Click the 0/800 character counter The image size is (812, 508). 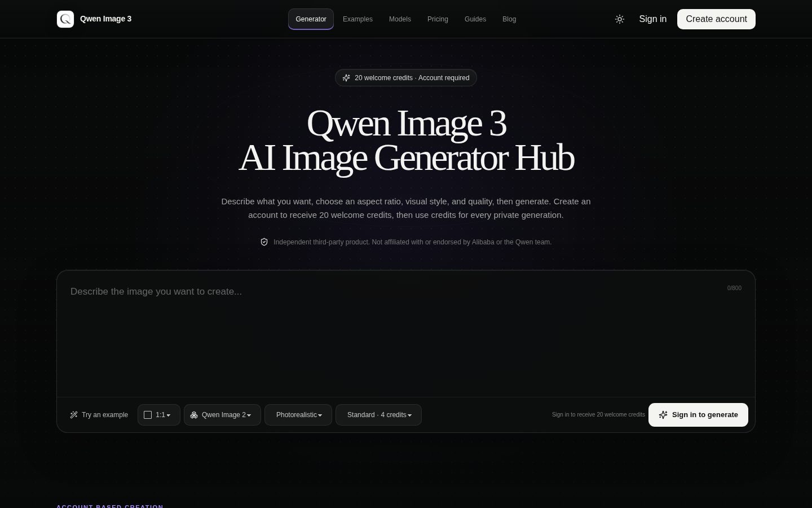pos(734,288)
